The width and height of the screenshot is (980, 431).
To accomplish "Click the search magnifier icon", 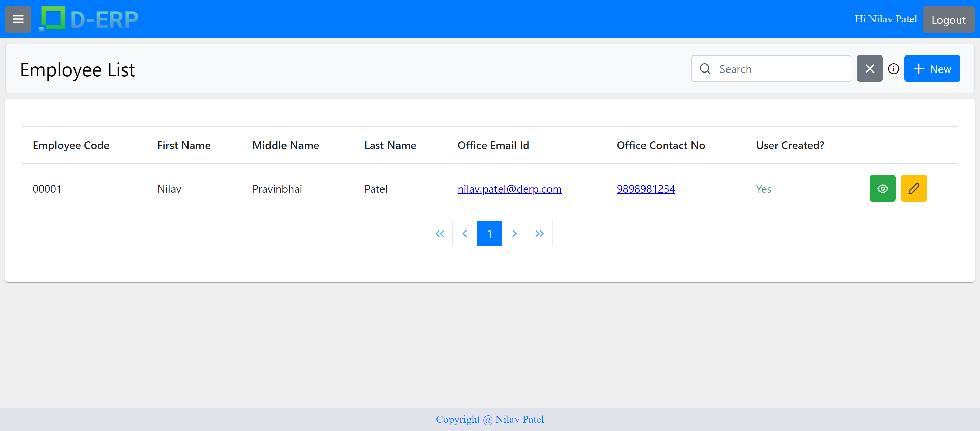I will coord(705,69).
